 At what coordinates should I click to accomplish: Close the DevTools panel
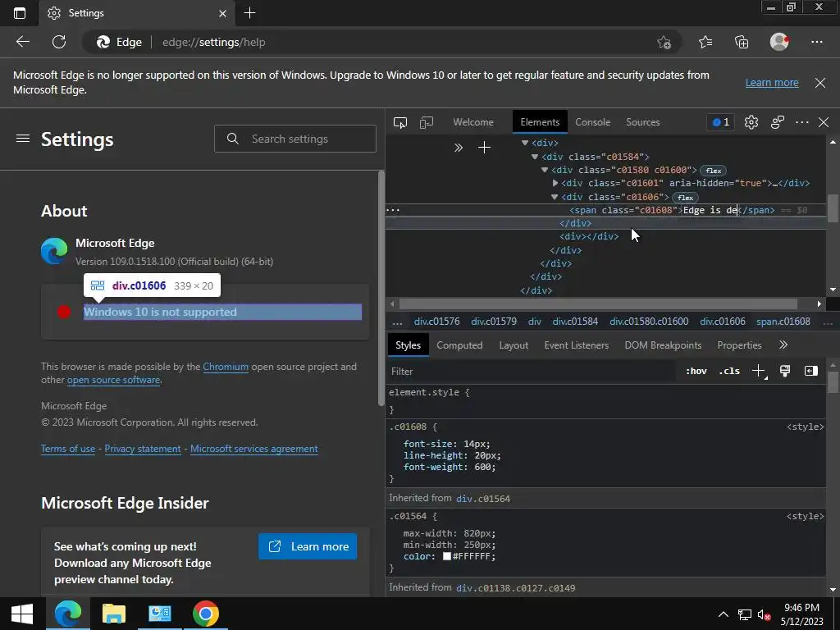pos(824,122)
